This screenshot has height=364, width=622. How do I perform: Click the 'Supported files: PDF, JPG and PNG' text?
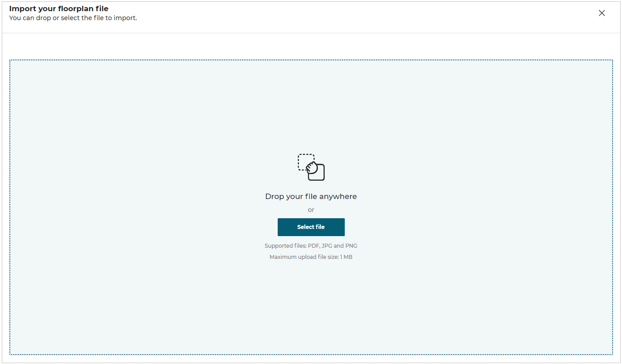[311, 245]
